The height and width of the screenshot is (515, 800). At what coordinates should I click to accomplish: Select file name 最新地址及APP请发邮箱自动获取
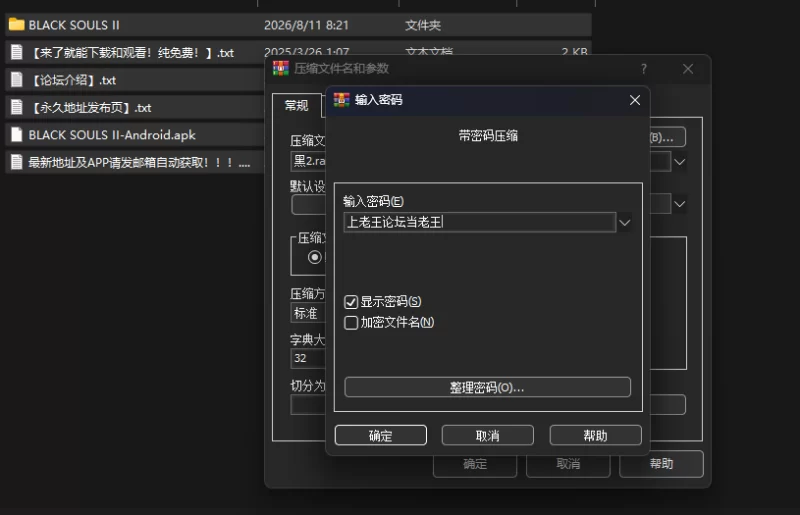139,163
